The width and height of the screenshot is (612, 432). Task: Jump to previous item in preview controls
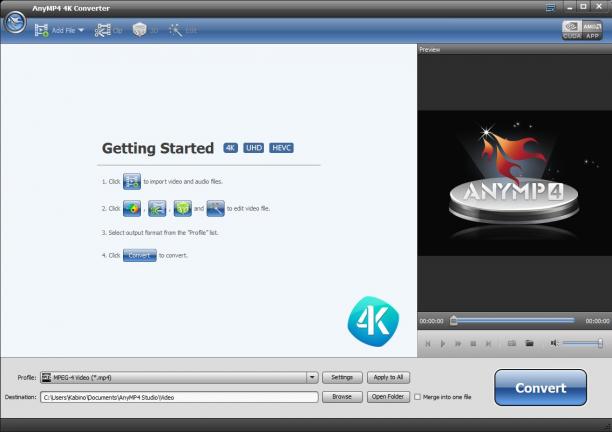click(x=428, y=343)
